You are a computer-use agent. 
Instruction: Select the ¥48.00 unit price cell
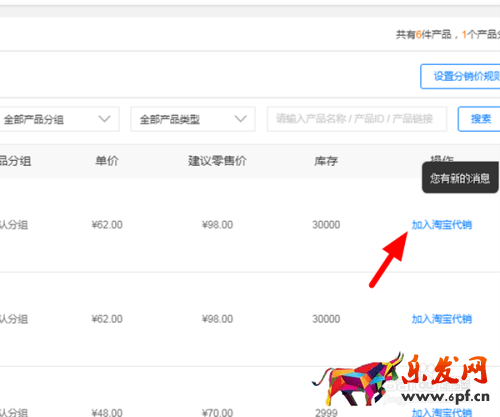pos(107,413)
